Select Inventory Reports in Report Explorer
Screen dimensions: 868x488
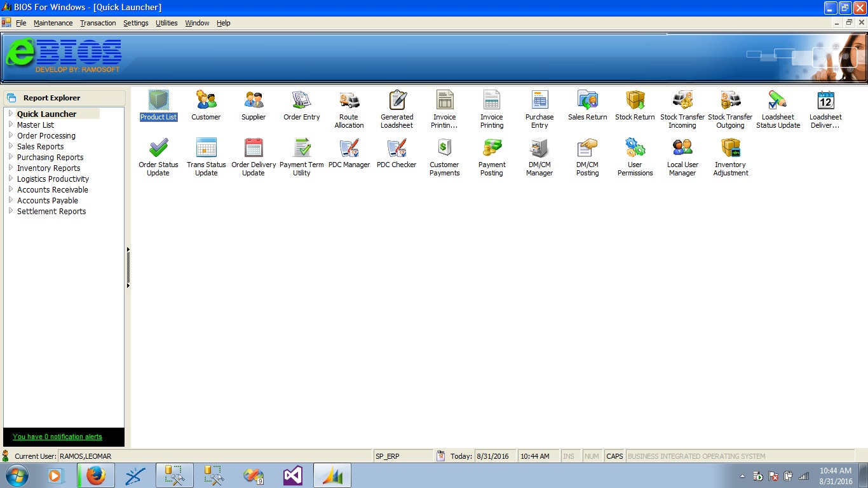[x=48, y=168]
